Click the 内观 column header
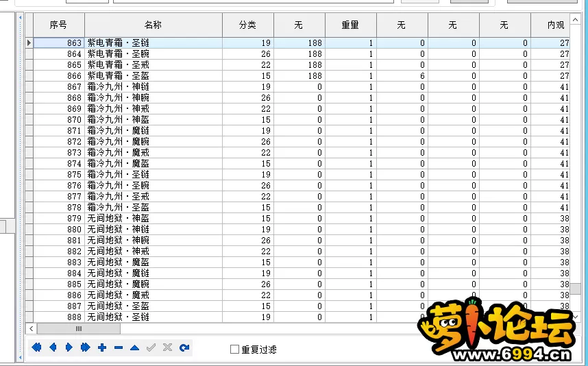This screenshot has height=366, width=588. coord(550,25)
